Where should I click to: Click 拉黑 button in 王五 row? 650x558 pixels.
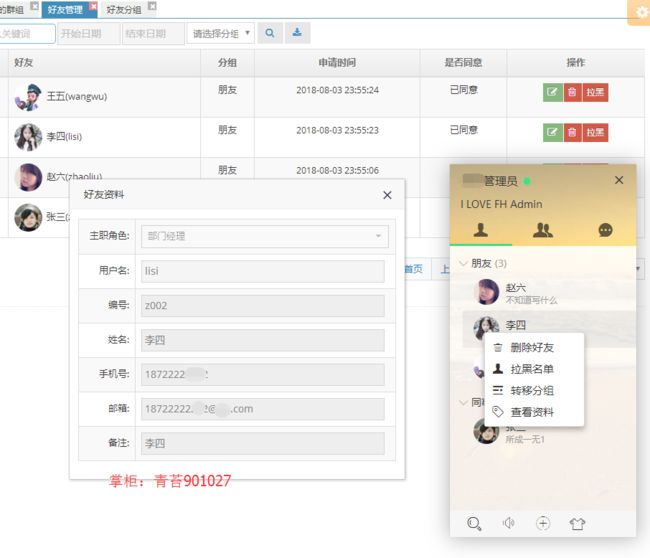click(x=595, y=92)
